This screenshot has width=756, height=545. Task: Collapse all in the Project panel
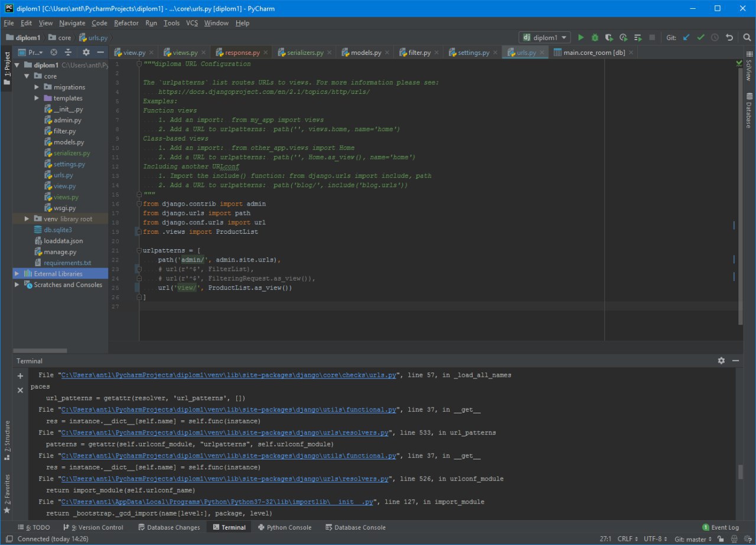point(68,53)
